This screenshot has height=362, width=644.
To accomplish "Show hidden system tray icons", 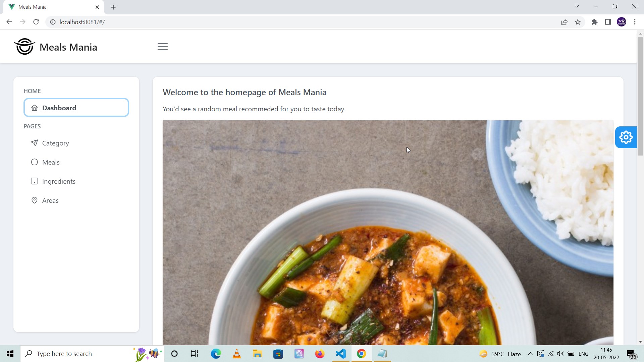I will click(x=530, y=354).
